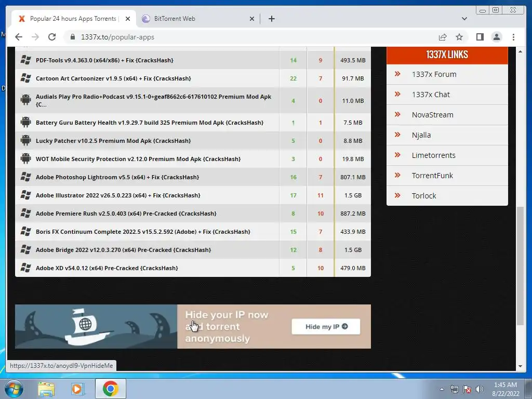Open the Chrome profile menu
Image resolution: width=532 pixels, height=399 pixels.
coord(496,37)
